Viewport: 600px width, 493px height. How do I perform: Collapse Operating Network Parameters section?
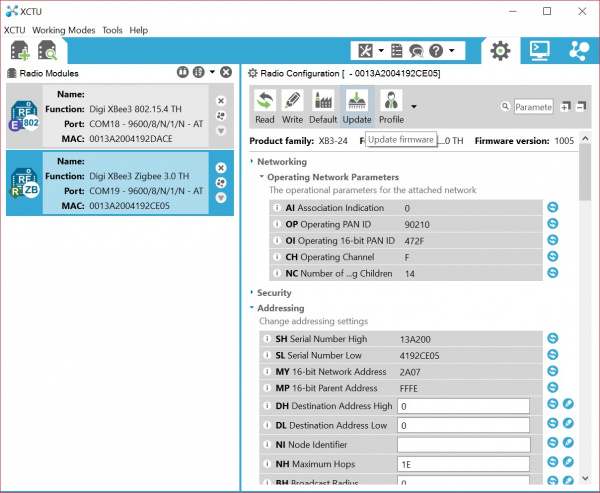262,176
